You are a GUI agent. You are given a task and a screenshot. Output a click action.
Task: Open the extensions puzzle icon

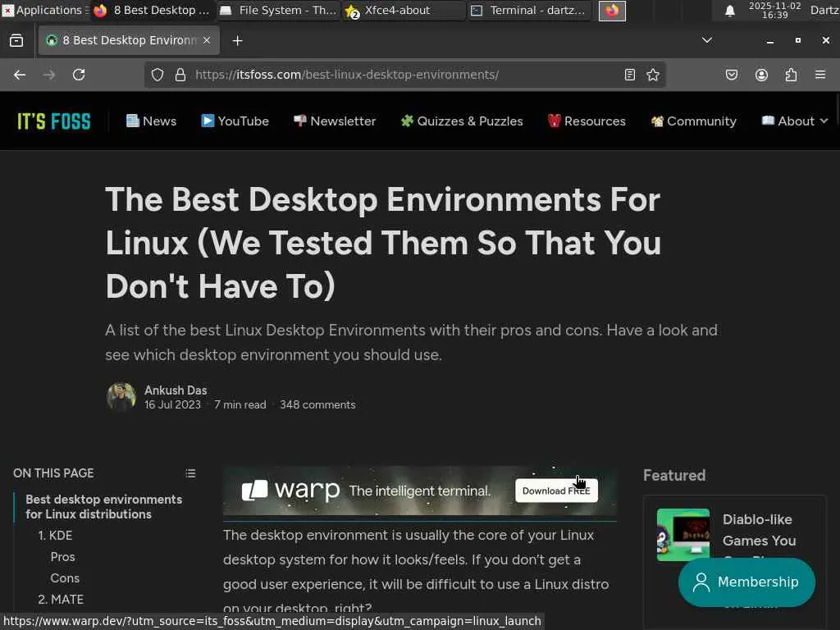[792, 75]
